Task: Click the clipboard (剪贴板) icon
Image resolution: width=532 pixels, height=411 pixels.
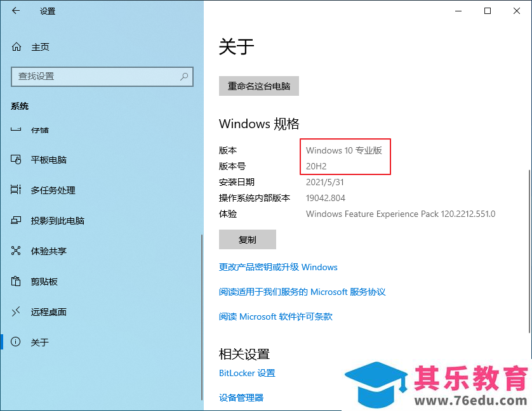Action: [16, 281]
